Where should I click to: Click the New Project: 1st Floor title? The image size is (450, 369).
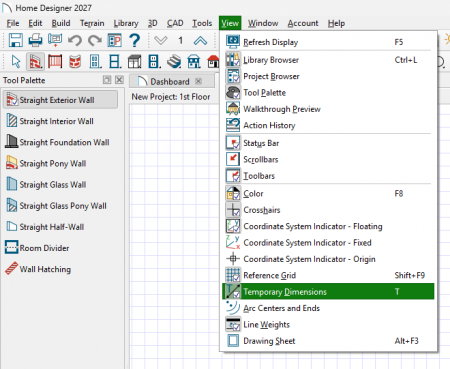click(171, 97)
